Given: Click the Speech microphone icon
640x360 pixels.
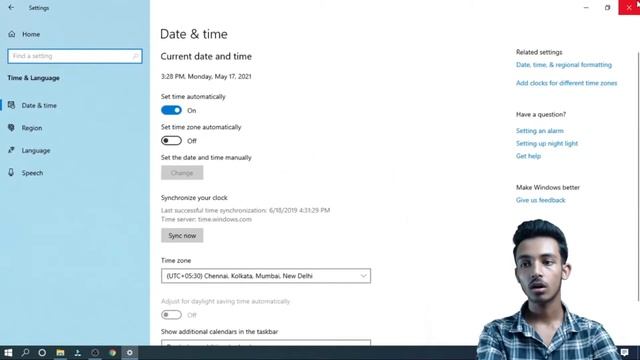Looking at the screenshot, I should click(11, 173).
